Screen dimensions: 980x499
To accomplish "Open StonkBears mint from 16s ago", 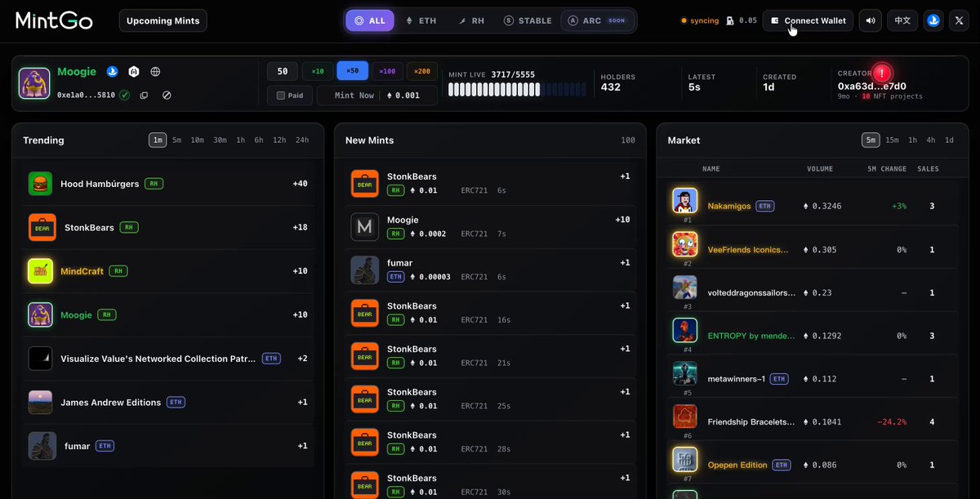I will point(490,313).
